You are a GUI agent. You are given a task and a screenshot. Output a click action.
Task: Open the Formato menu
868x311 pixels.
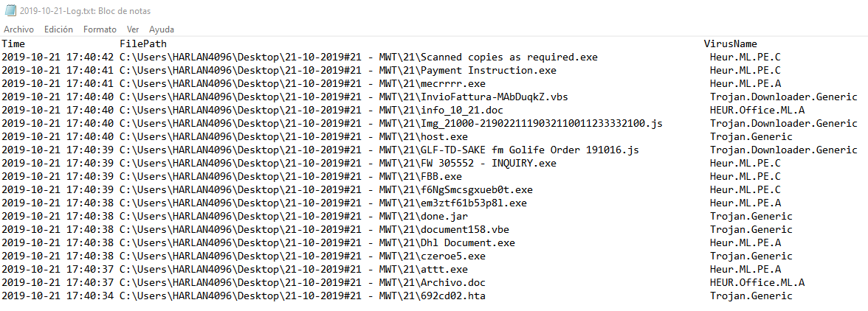(100, 29)
